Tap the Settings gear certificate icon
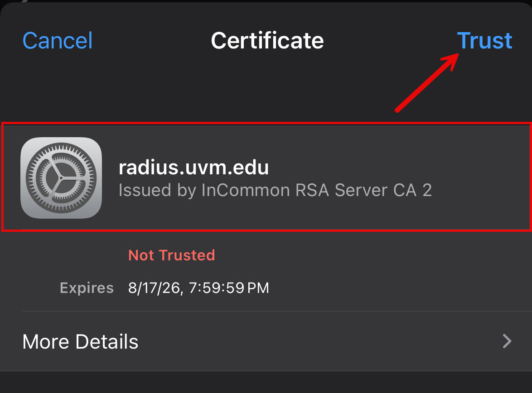 (x=61, y=178)
